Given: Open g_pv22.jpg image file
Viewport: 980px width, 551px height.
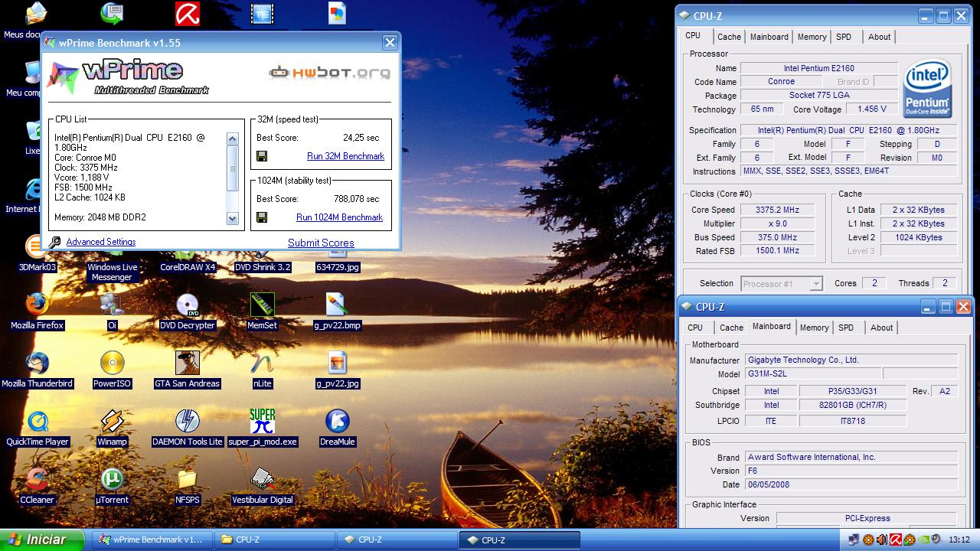Looking at the screenshot, I should [x=337, y=370].
